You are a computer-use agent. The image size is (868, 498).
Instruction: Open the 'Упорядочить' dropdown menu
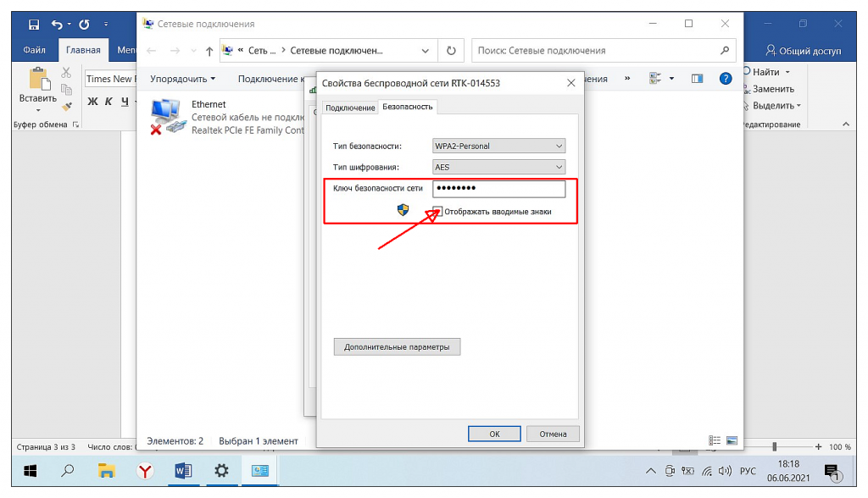click(182, 79)
